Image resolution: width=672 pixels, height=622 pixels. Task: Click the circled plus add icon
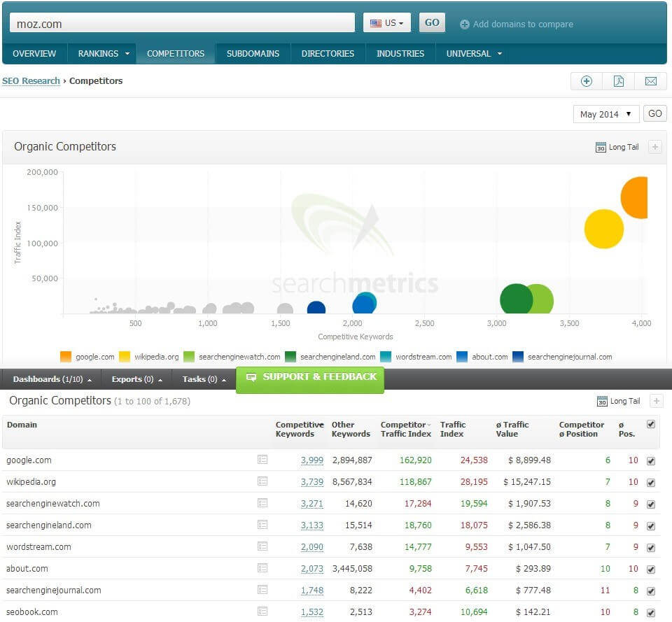(x=587, y=81)
